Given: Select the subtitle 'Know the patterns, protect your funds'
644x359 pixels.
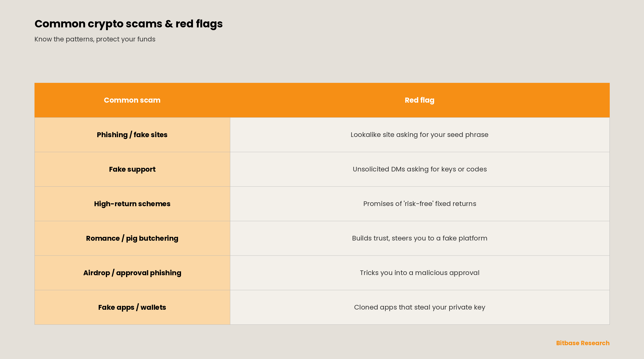Looking at the screenshot, I should (95, 39).
